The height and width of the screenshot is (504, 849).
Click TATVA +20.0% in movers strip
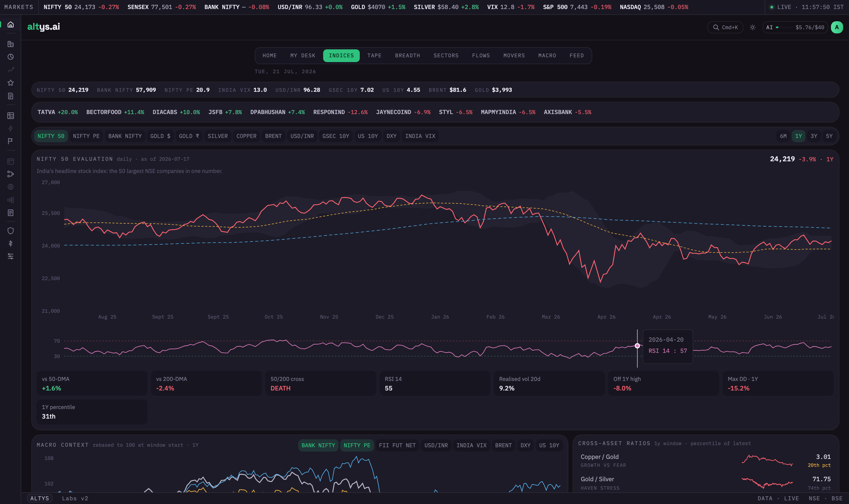coord(57,112)
